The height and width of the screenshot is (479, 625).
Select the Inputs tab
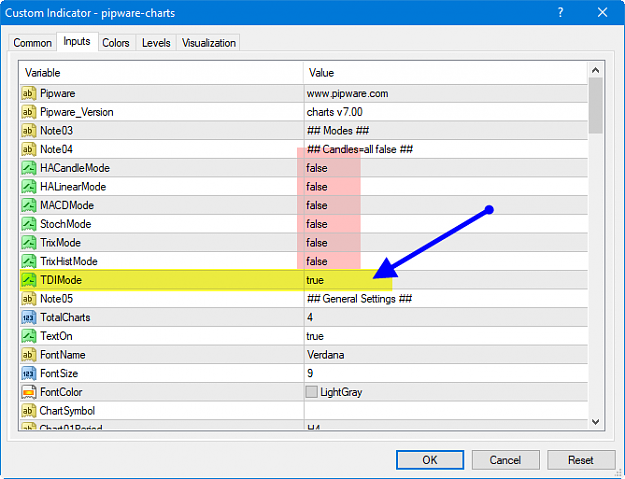point(77,41)
